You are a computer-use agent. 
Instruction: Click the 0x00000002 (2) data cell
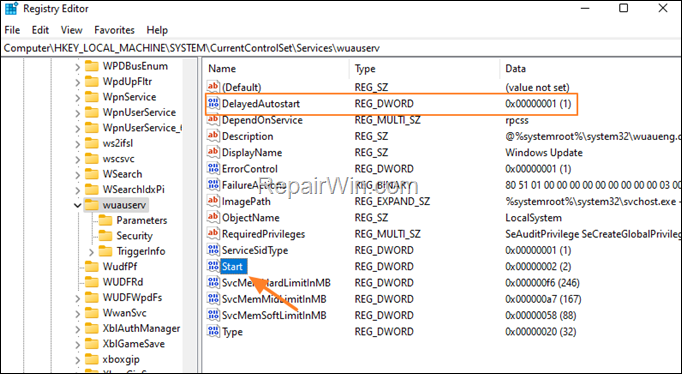538,267
